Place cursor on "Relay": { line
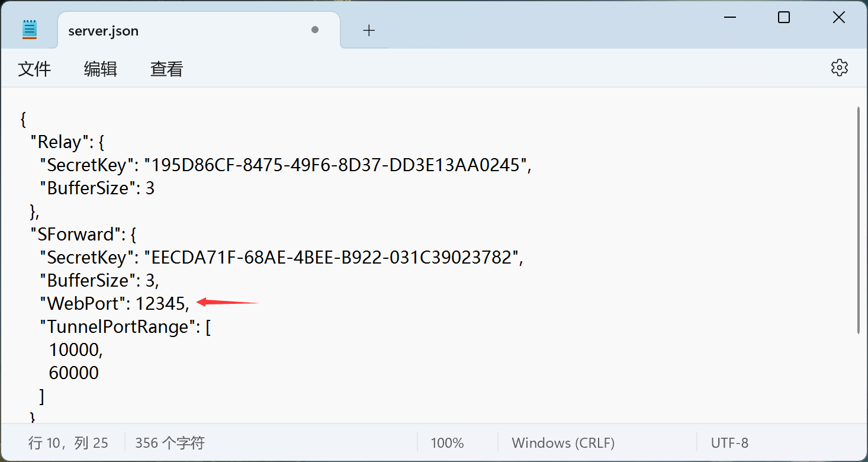The width and height of the screenshot is (868, 462). pos(67,142)
